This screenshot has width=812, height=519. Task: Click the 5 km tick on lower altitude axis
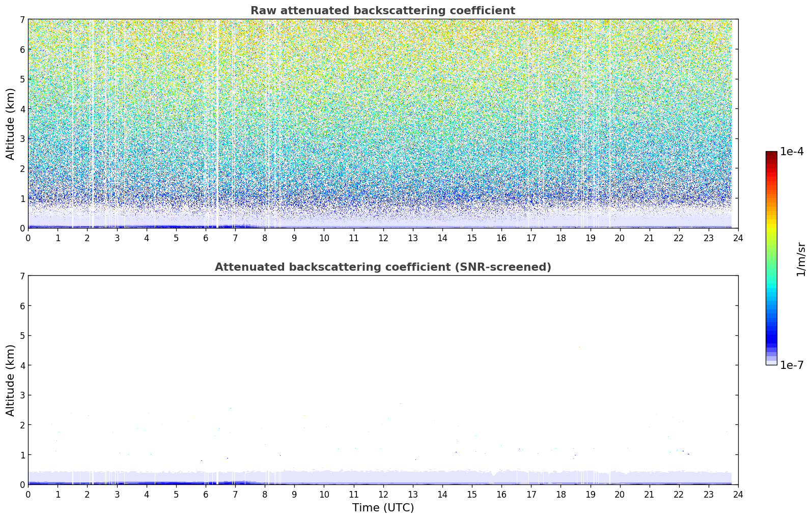point(22,336)
